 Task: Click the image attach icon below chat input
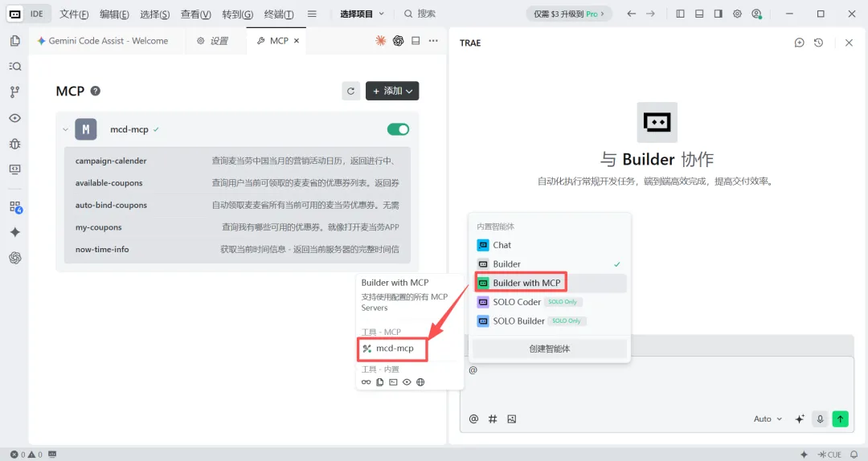[x=511, y=419]
